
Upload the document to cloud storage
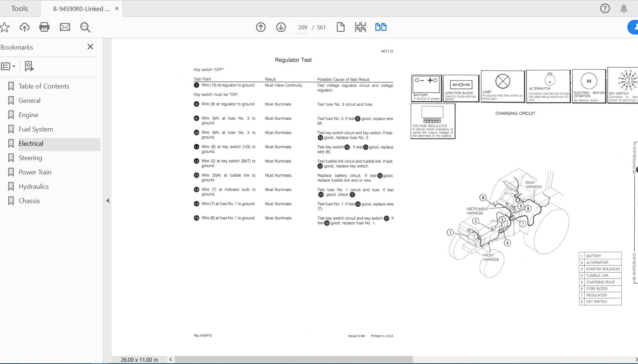(24, 27)
